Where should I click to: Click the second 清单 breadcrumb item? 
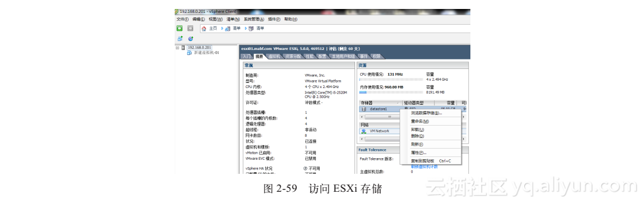pos(260,29)
